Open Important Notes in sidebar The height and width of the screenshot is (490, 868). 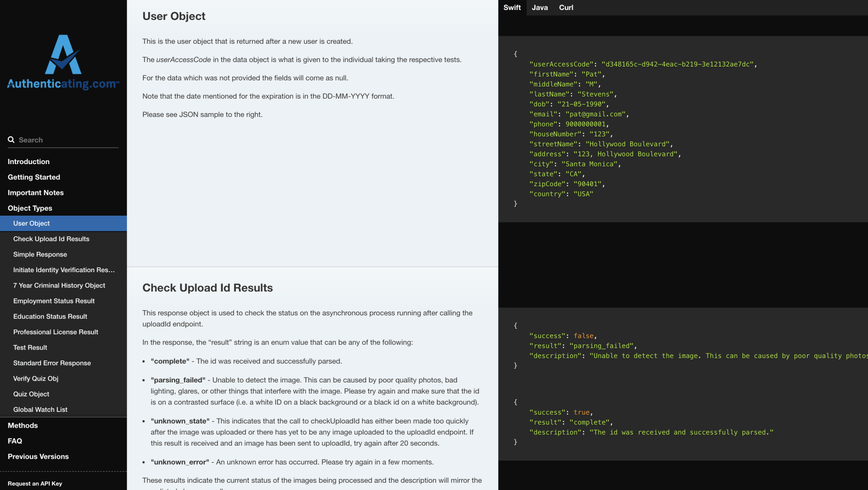36,193
